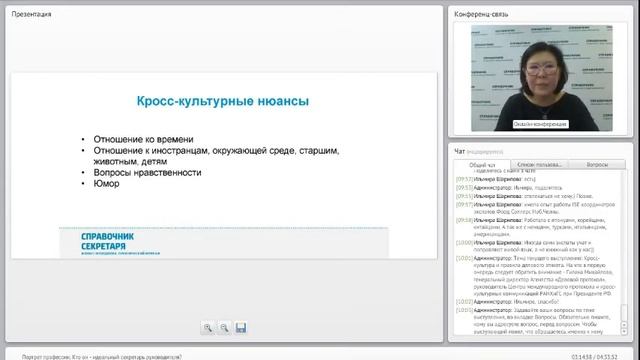Click the magnifier icon next to the save icon

click(224, 328)
